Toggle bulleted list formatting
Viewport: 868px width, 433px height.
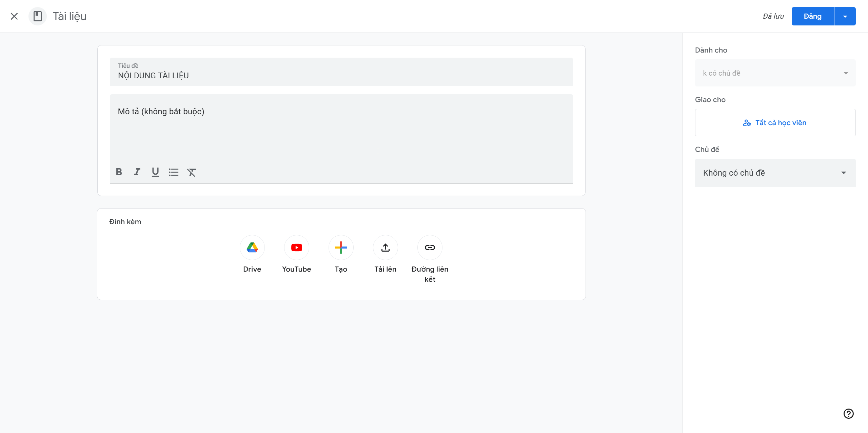click(174, 172)
